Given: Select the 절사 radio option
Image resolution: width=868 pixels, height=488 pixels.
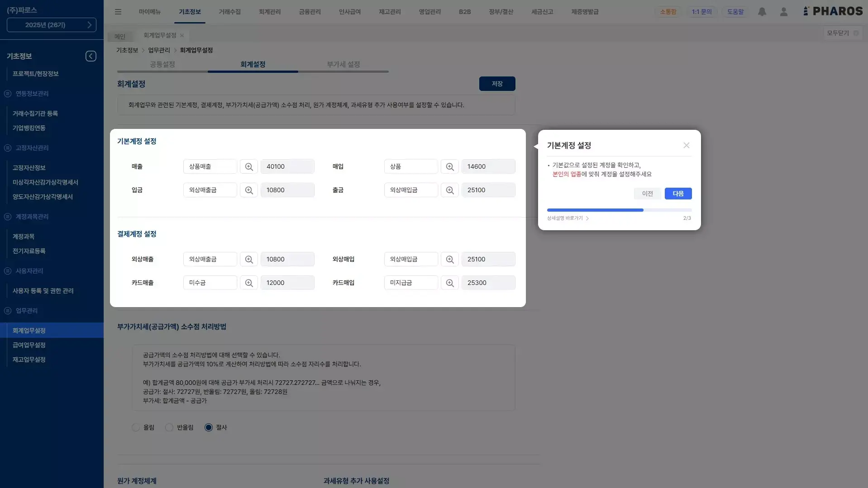Looking at the screenshot, I should pos(209,427).
